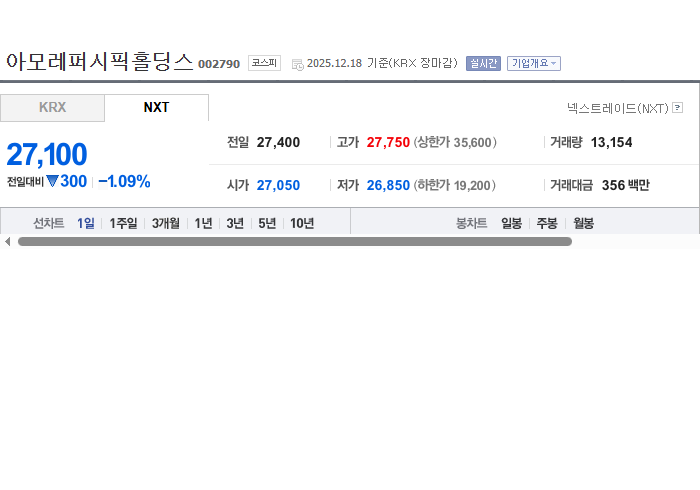Click the calendar clock icon beside the date
Screen dimensions: 700x490
point(297,65)
